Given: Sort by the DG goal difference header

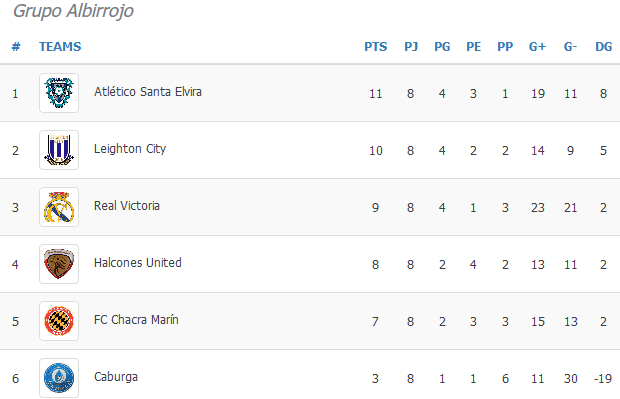Looking at the screenshot, I should click(x=604, y=47).
